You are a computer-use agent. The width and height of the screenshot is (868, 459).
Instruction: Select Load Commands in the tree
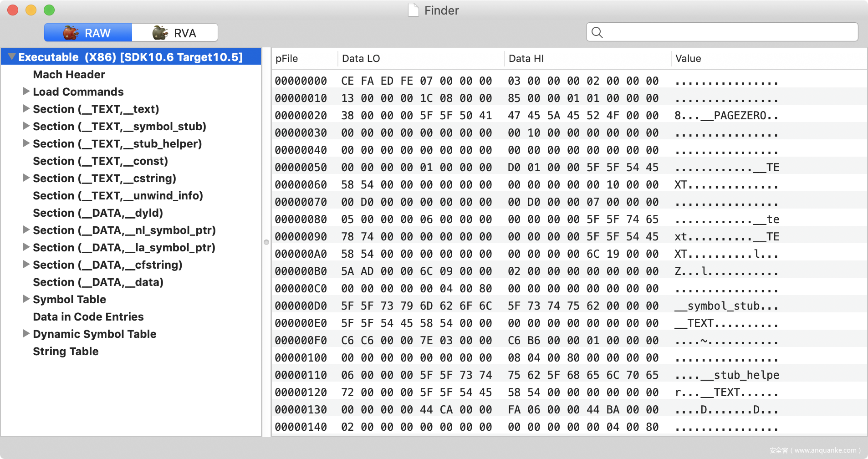[x=78, y=92]
